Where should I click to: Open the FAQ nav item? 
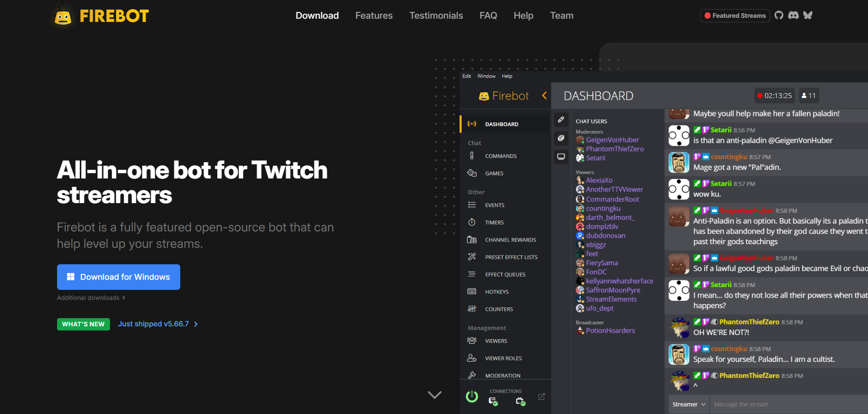tap(488, 16)
